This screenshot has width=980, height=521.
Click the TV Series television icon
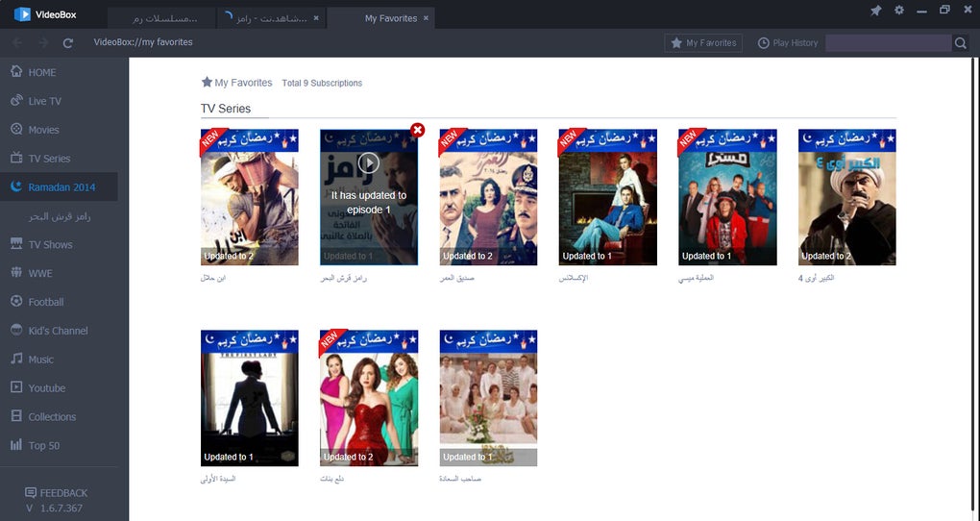[x=16, y=158]
